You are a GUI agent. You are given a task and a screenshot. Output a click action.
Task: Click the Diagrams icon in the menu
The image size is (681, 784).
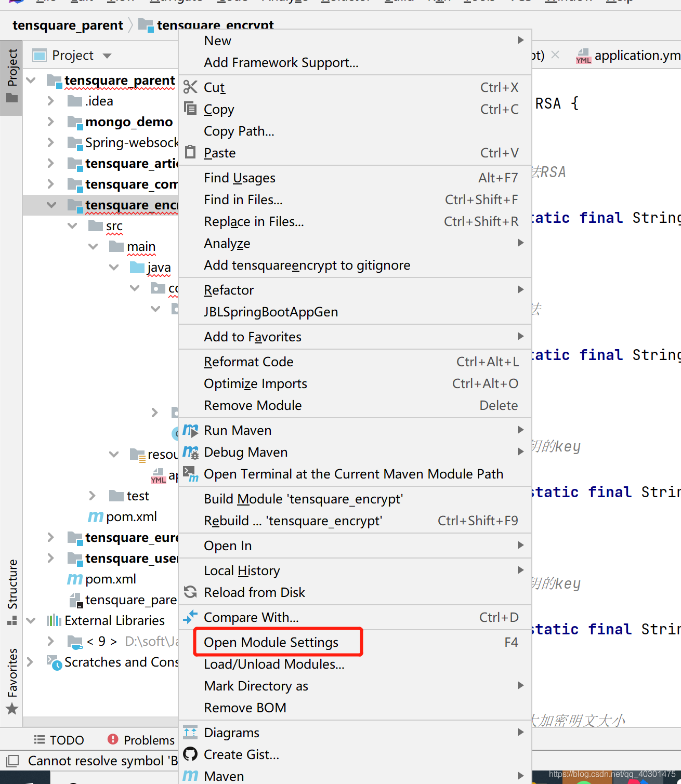click(x=190, y=732)
